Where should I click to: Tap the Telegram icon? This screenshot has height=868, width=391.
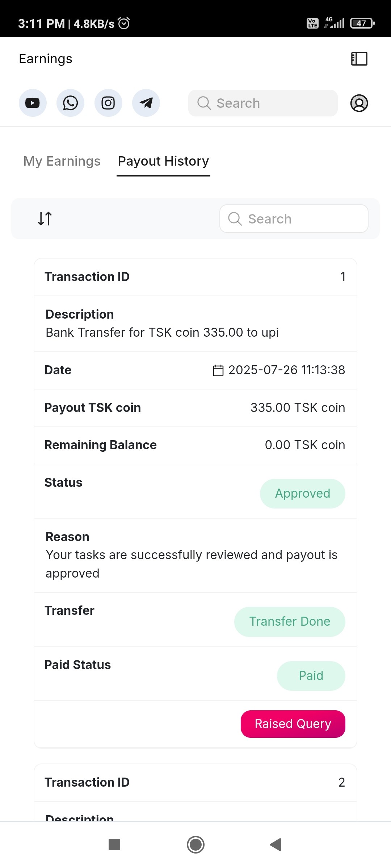pos(146,103)
